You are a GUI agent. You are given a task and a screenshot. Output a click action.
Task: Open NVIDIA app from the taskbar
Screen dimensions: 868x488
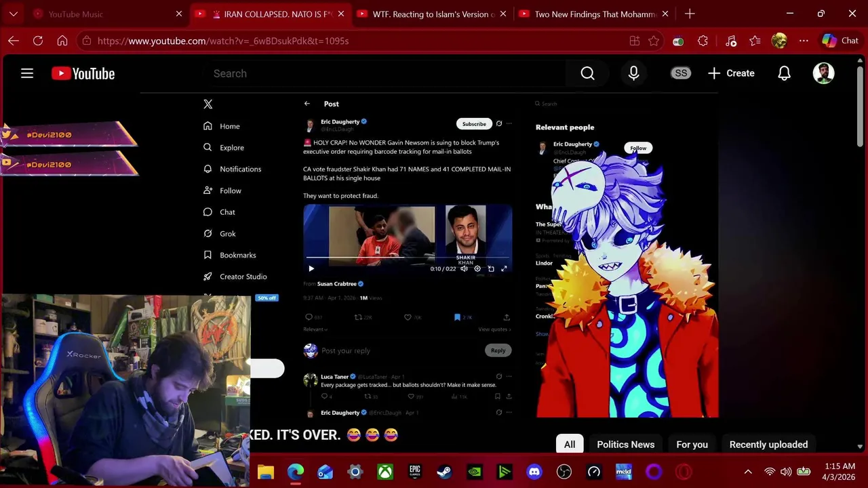click(475, 472)
